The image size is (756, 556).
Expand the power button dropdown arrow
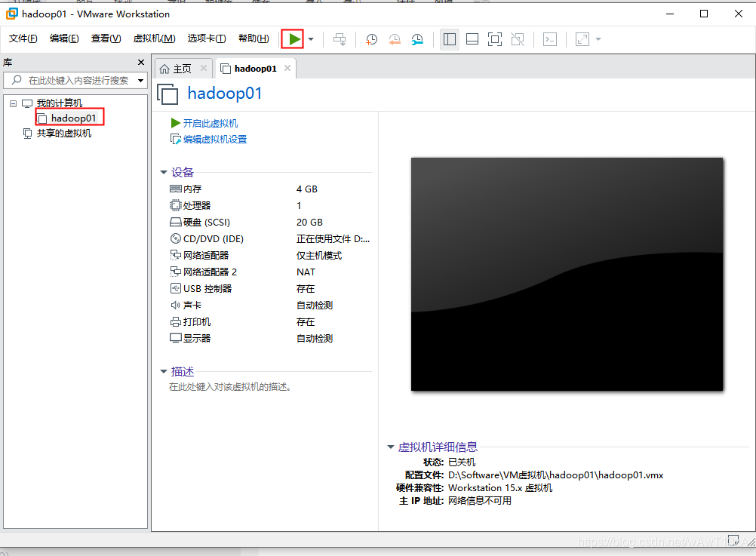pos(310,39)
